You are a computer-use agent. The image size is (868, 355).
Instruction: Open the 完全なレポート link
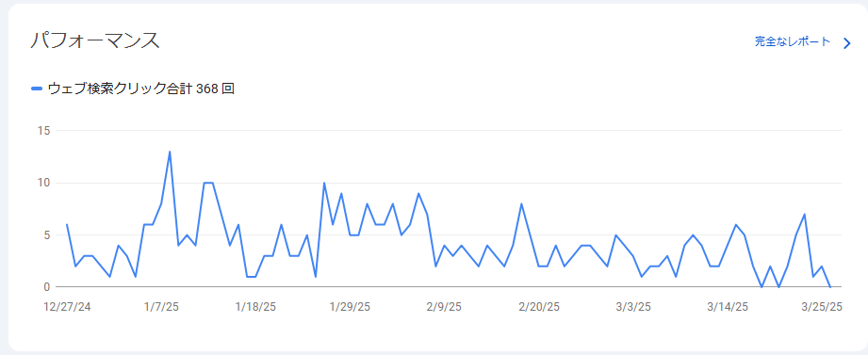pos(793,41)
